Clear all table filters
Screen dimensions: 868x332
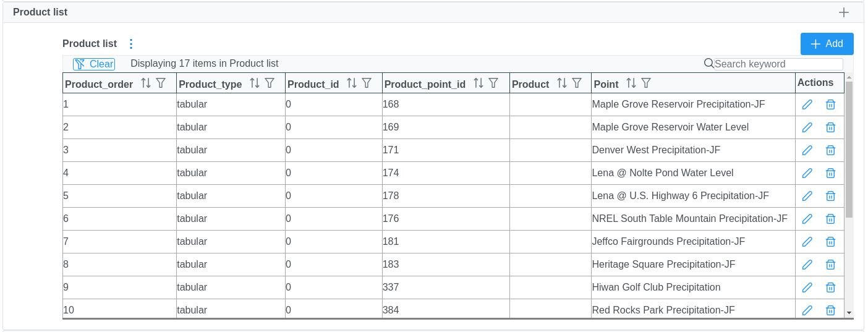pyautogui.click(x=94, y=64)
